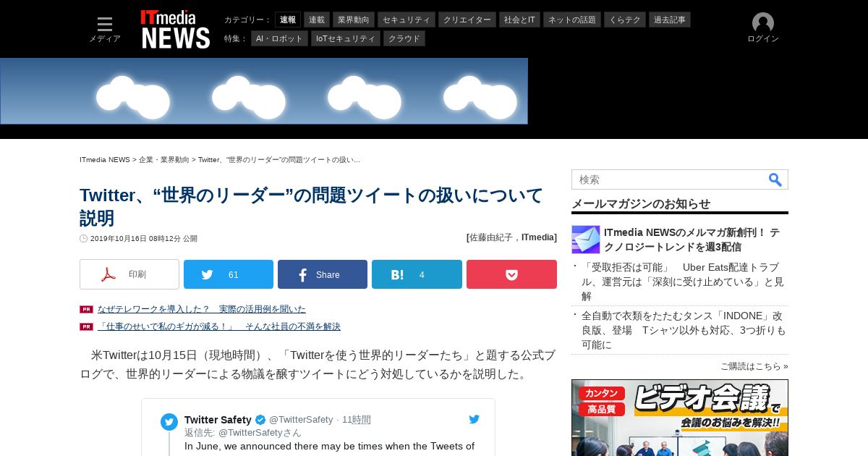Click the ITmedia NEWS breadcrumb link
The image size is (868, 456).
coord(105,159)
